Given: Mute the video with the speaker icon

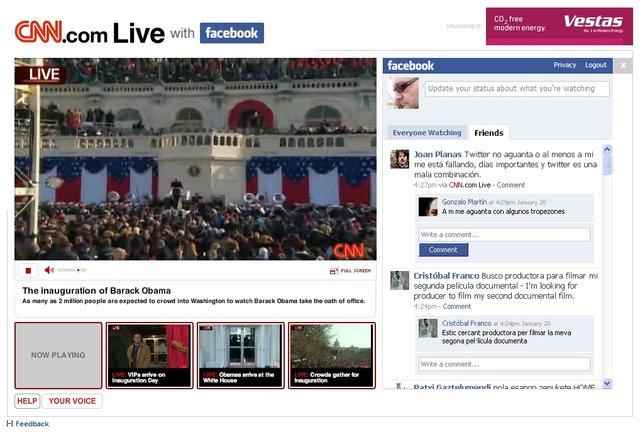Looking at the screenshot, I should 49,270.
